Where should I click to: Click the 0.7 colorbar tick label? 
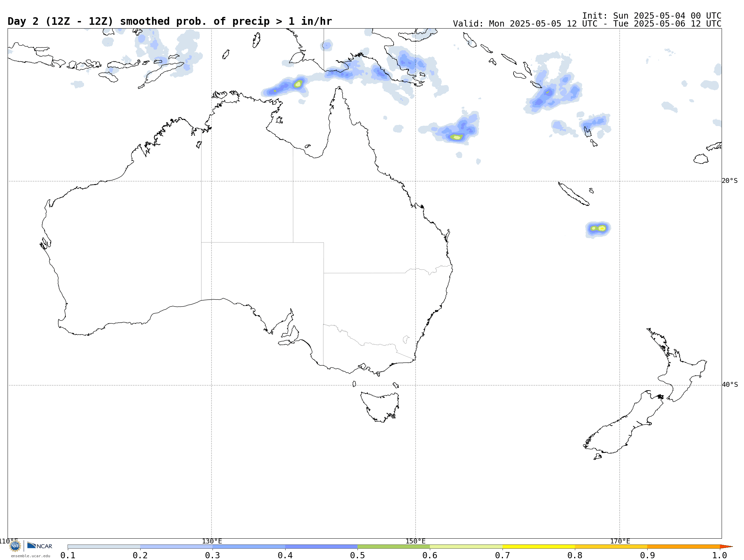click(x=503, y=555)
